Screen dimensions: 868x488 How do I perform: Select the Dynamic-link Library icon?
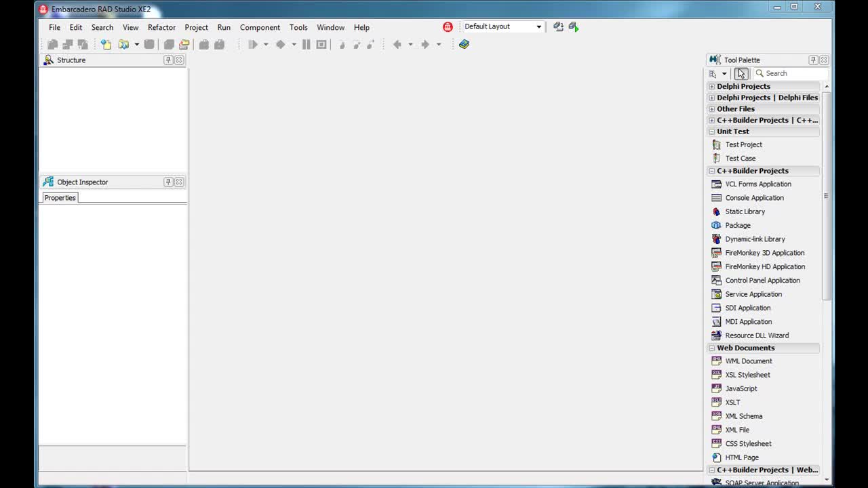click(716, 239)
